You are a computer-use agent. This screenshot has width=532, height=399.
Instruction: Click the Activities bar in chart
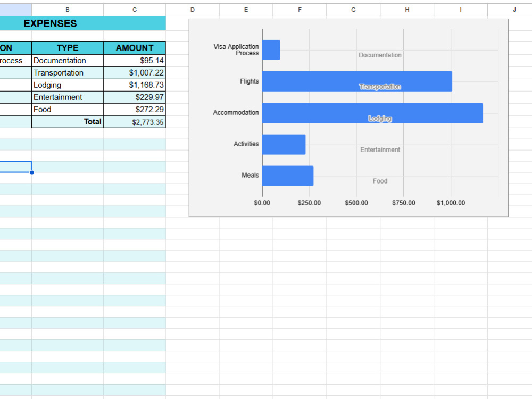[x=284, y=145]
